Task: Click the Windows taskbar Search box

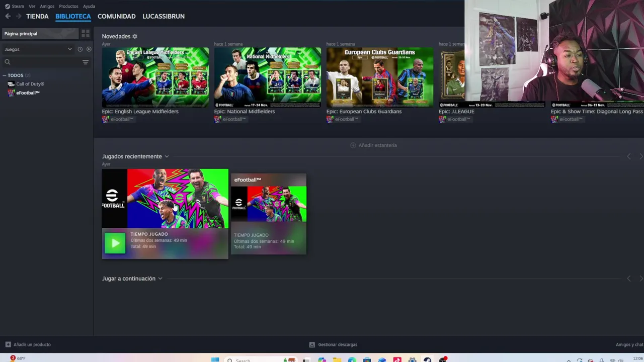Action: pyautogui.click(x=262, y=359)
